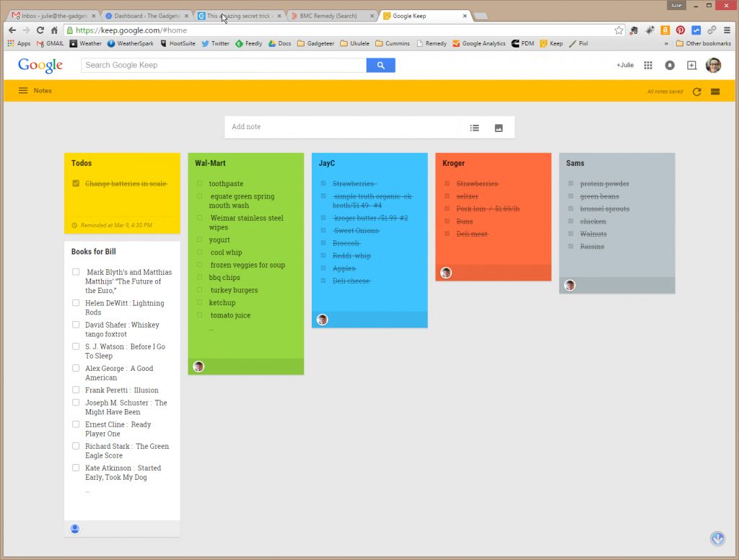Open the Other bookmarks folder
739x560 pixels.
[x=703, y=43]
